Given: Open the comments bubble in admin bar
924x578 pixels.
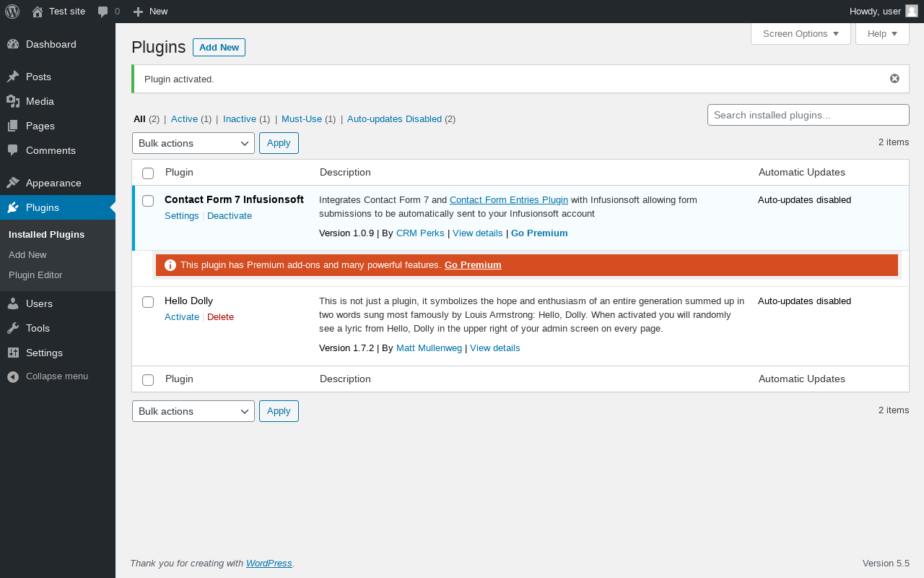Looking at the screenshot, I should (103, 12).
